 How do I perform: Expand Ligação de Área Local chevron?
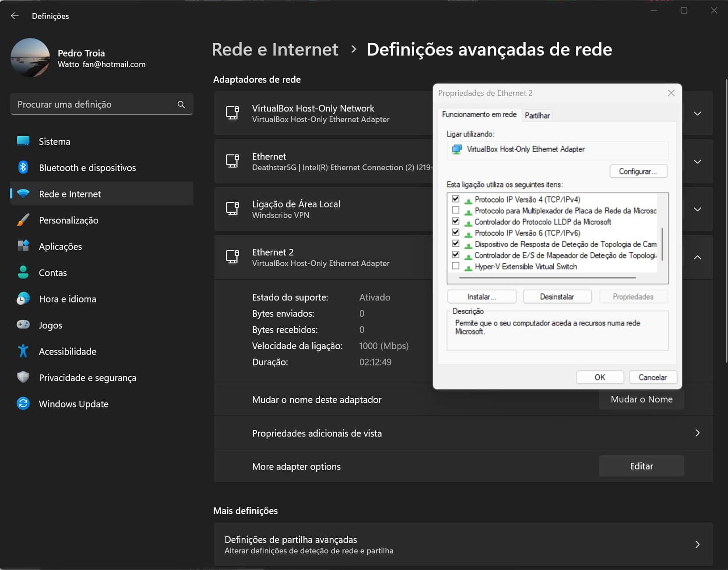(697, 210)
